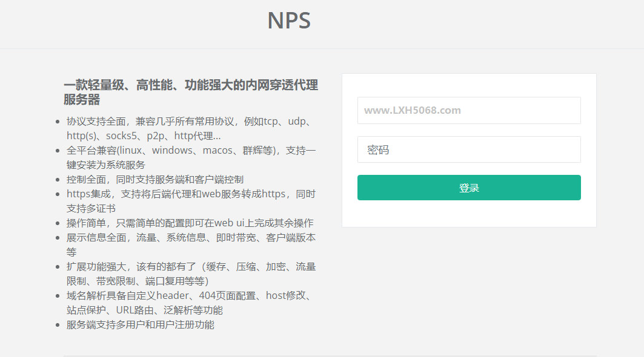The height and width of the screenshot is (357, 644).
Task: Click the NPS page title
Action: point(289,21)
